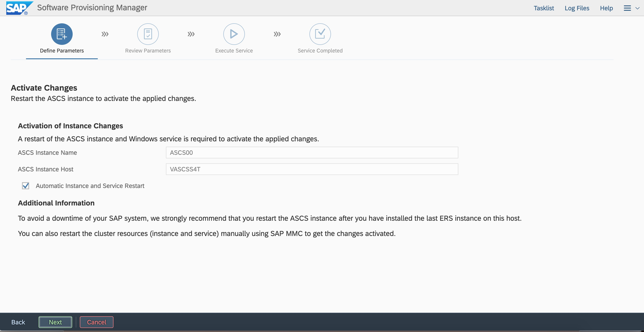Screen dimensions: 644x332
Task: Click the Define Parameters tab label
Action: pos(62,51)
